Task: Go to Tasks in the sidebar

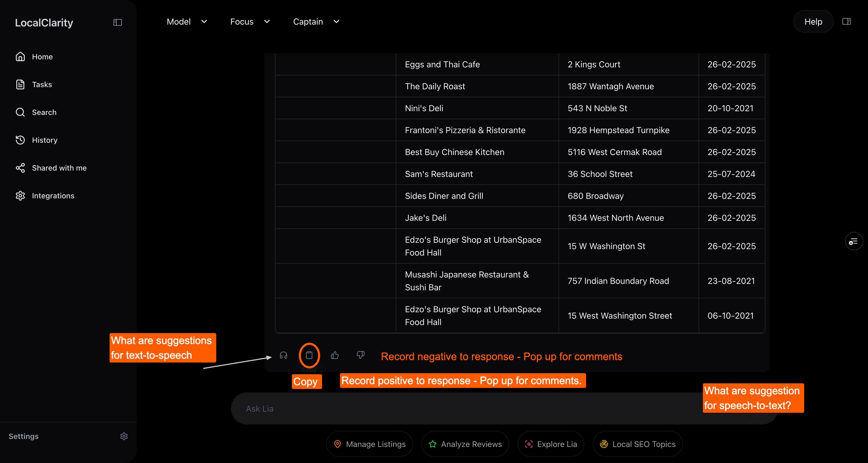Action: (x=42, y=84)
